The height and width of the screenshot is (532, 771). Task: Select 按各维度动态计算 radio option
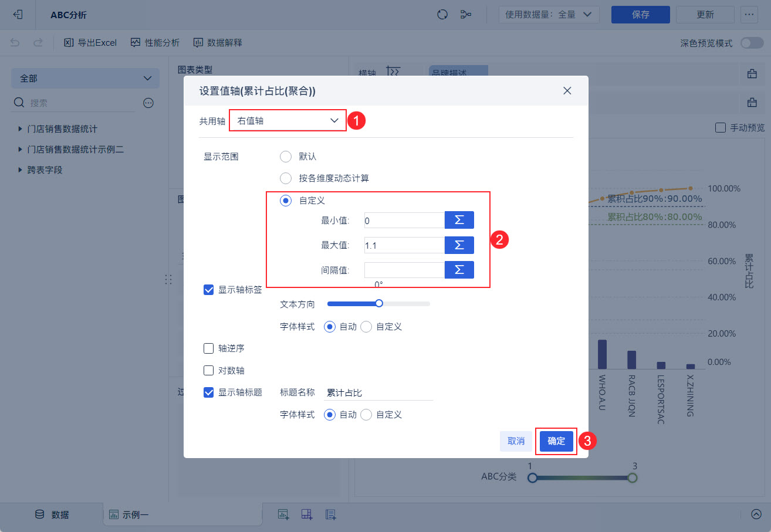(286, 178)
